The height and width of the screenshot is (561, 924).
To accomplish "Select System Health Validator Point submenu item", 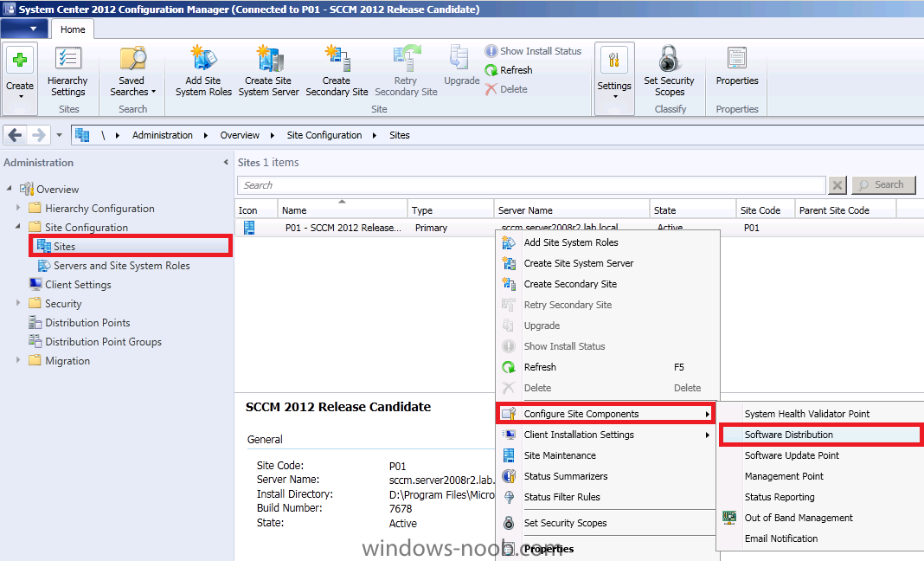I will (820, 414).
